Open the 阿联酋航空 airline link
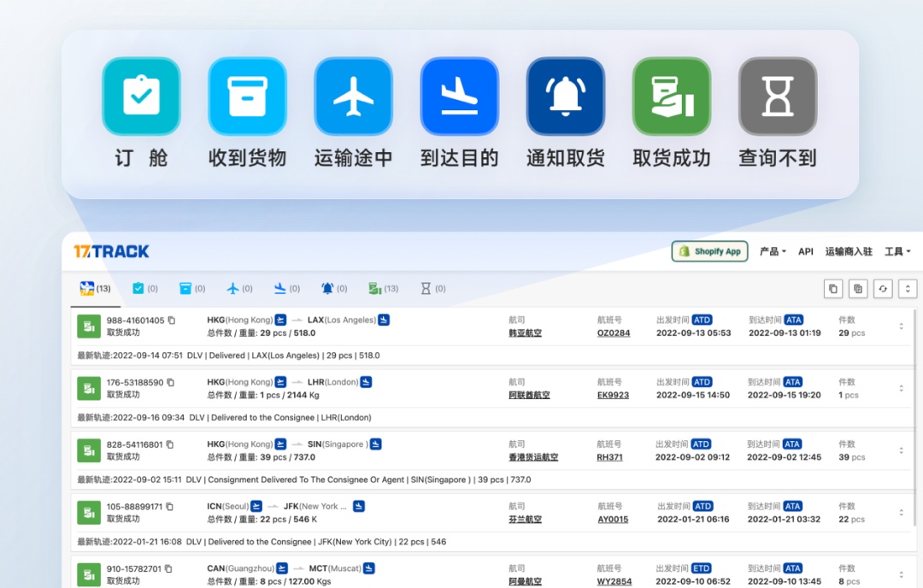923x588 pixels. pyautogui.click(x=529, y=395)
